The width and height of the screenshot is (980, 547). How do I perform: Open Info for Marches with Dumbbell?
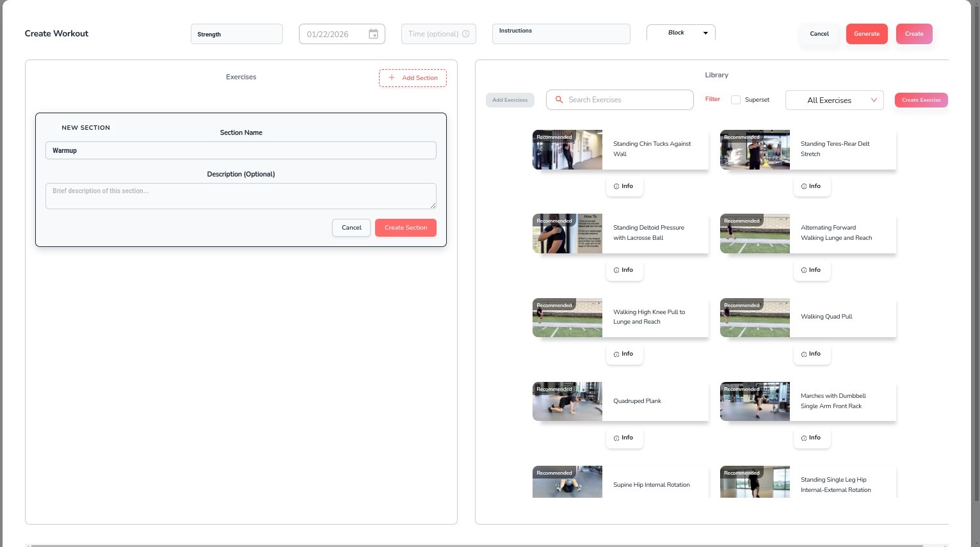[812, 438]
